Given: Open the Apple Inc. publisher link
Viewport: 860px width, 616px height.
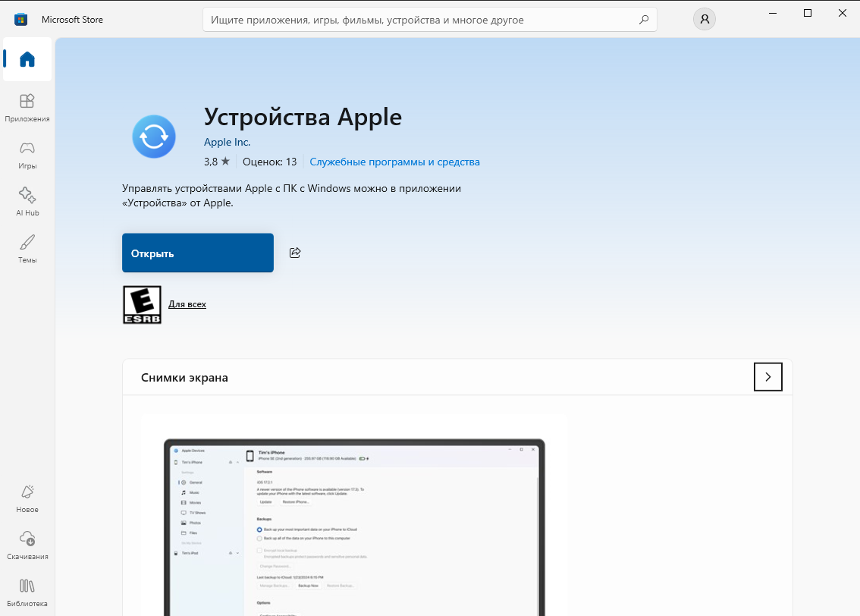Looking at the screenshot, I should click(227, 142).
